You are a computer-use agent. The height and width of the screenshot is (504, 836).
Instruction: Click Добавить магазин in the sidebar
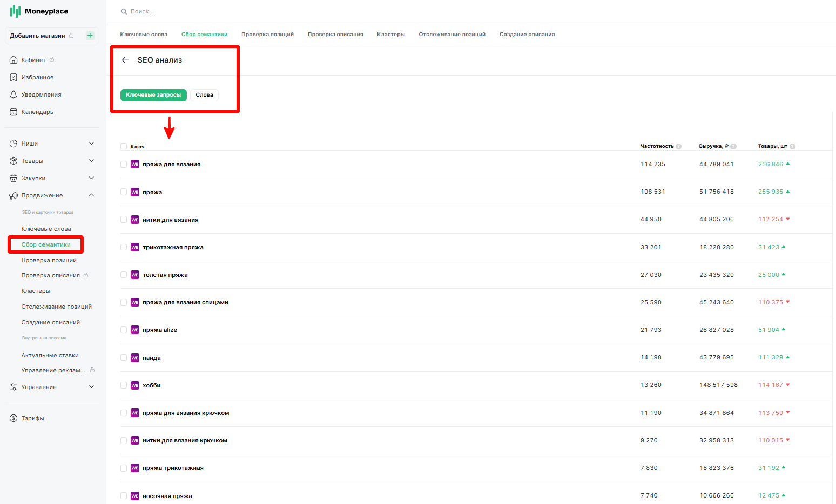37,36
